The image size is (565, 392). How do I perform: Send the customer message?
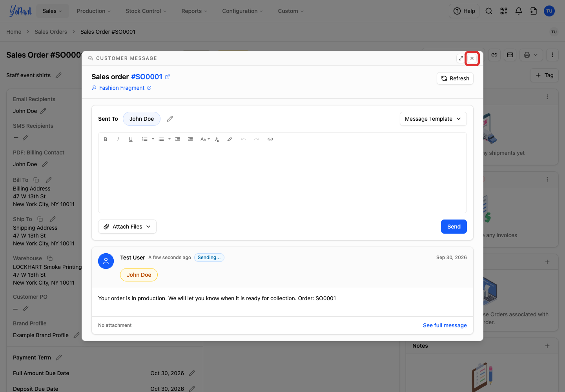click(454, 227)
